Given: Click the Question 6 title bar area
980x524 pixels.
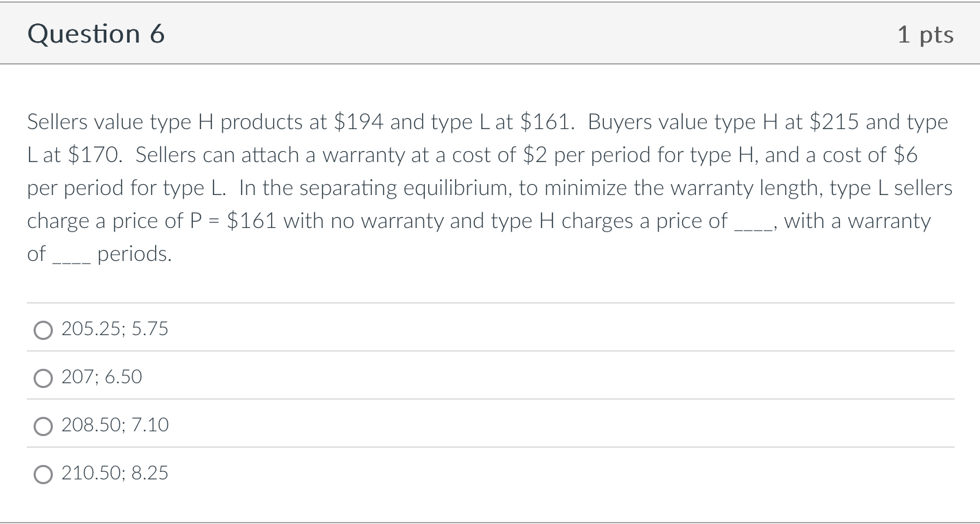Looking at the screenshot, I should [x=490, y=33].
